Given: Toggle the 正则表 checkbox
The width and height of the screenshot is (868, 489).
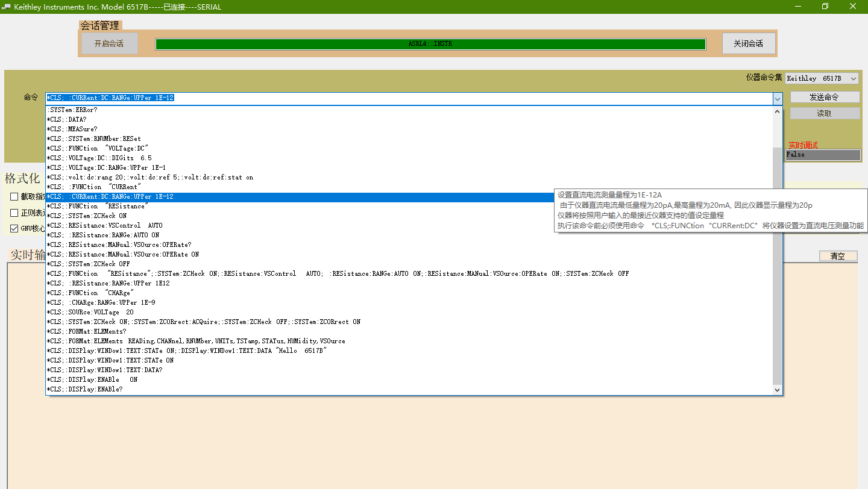Looking at the screenshot, I should click(x=14, y=213).
